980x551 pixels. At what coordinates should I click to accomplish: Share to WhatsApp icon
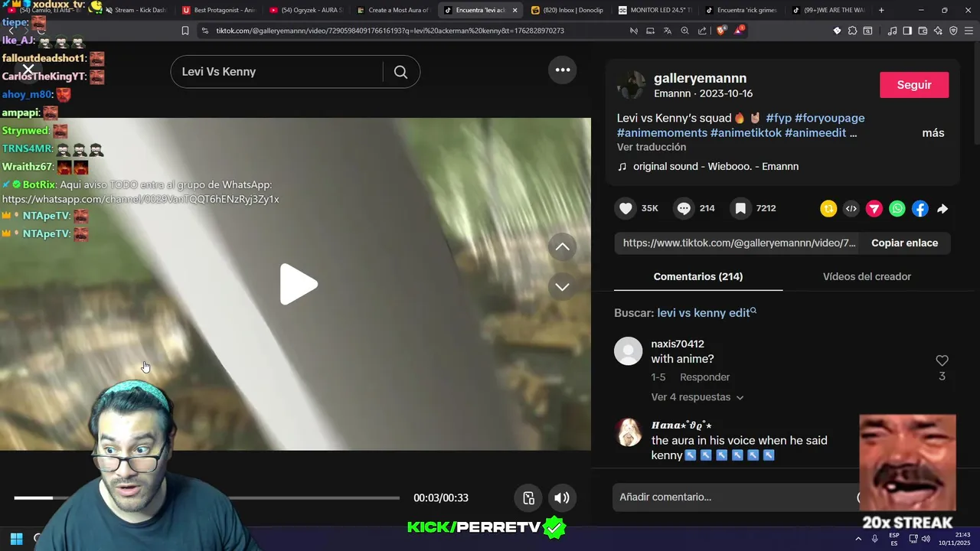tap(897, 208)
